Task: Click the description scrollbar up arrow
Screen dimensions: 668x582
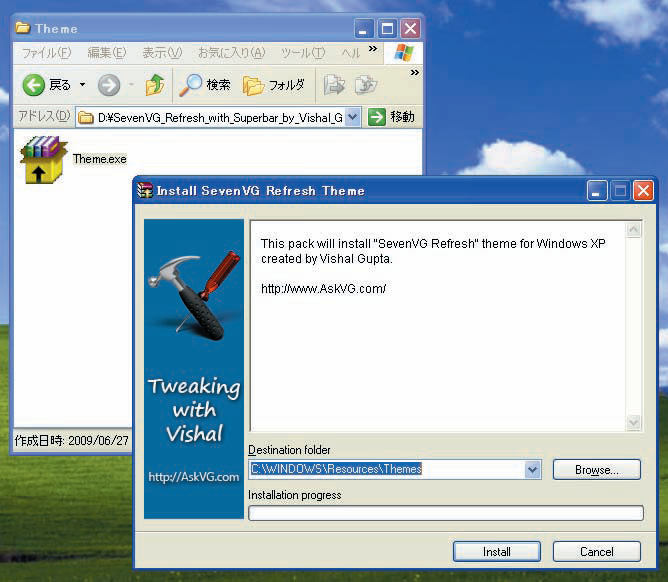Action: (x=633, y=230)
